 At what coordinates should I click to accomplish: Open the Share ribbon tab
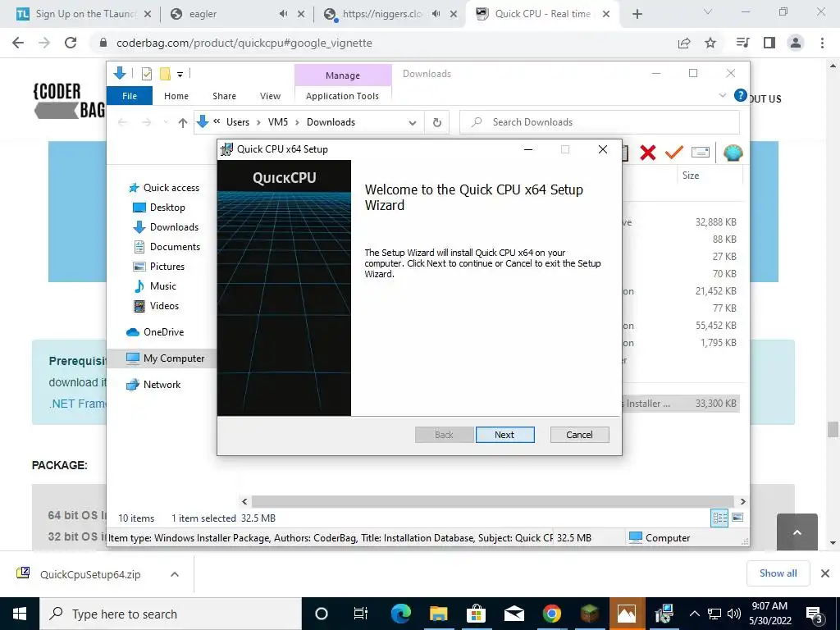(224, 96)
